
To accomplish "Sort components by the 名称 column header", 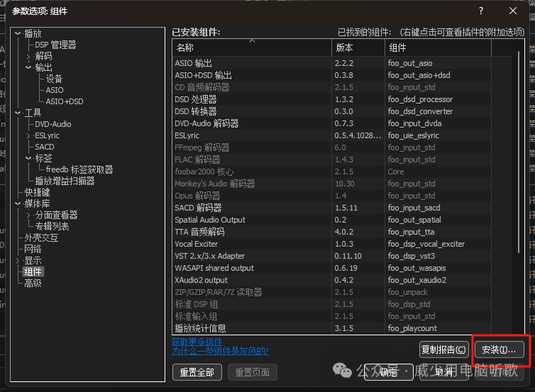I will pyautogui.click(x=251, y=47).
